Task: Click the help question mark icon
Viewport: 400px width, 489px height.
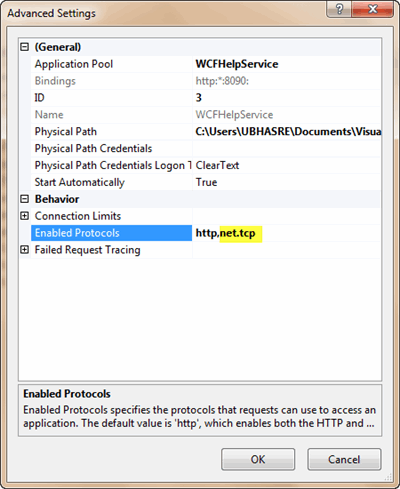Action: (339, 9)
